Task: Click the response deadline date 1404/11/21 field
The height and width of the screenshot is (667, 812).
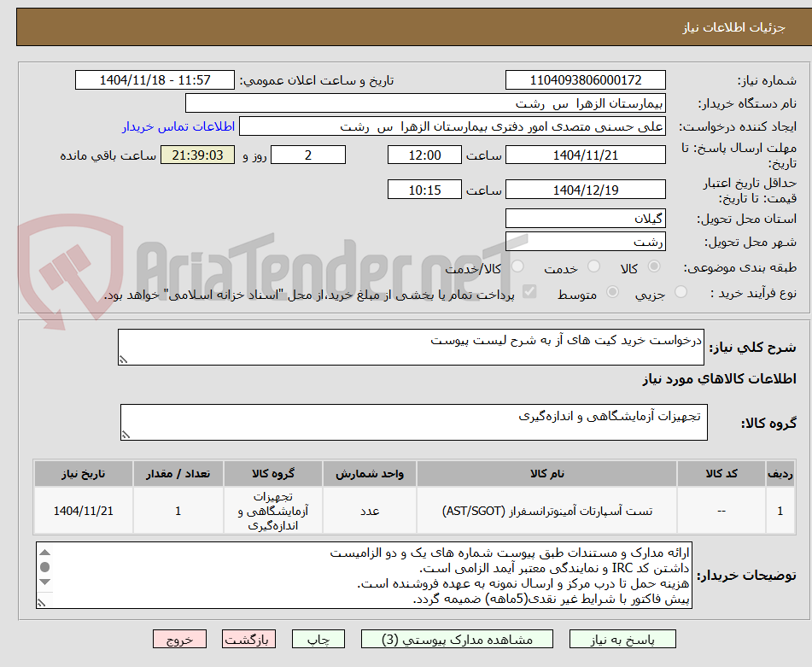Action: tap(585, 155)
